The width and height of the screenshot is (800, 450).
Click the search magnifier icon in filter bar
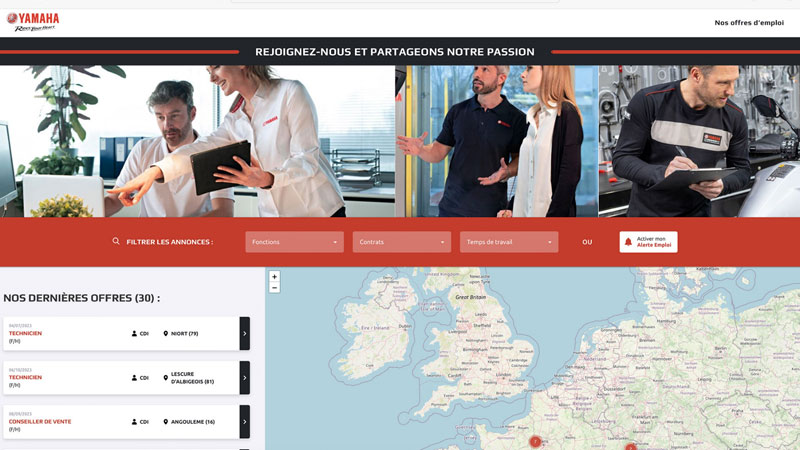[116, 241]
